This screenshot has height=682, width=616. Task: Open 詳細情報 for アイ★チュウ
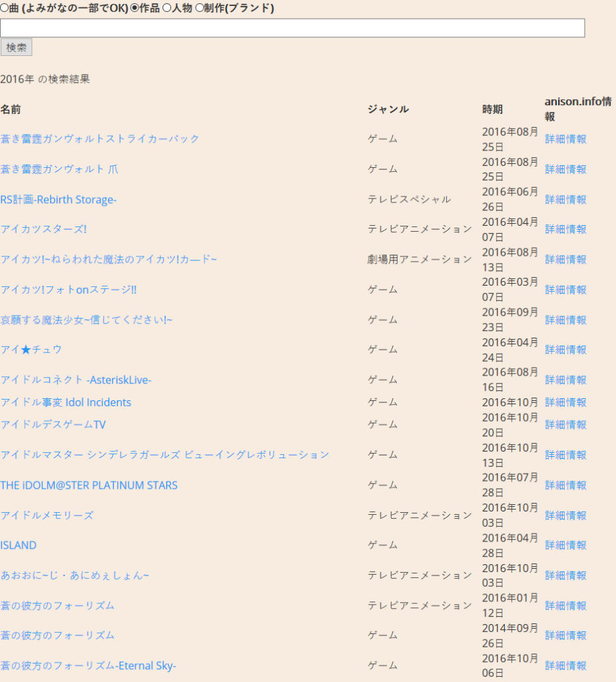click(x=565, y=349)
